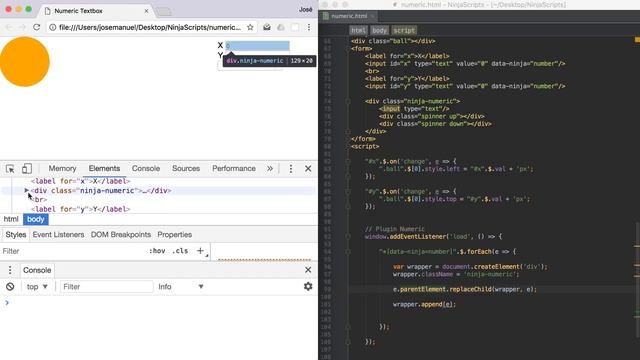
Task: Close numeric.html editor tab
Action: coord(372,16)
